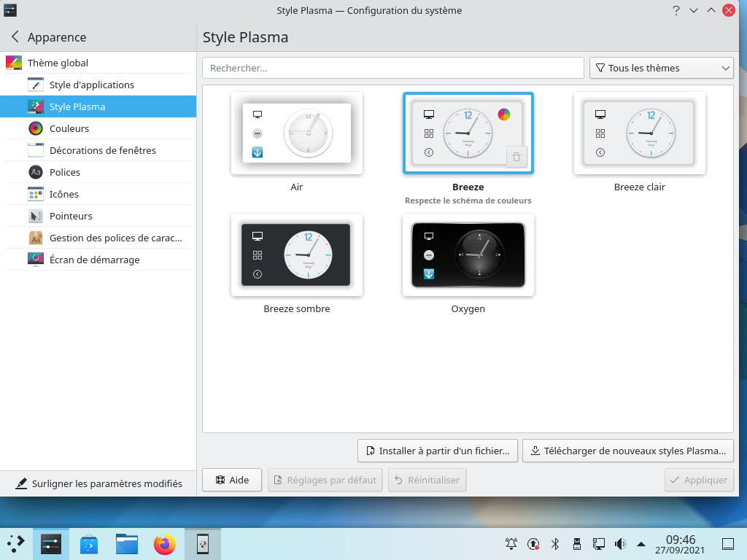
Task: Open the Couleurs settings
Action: [98, 128]
